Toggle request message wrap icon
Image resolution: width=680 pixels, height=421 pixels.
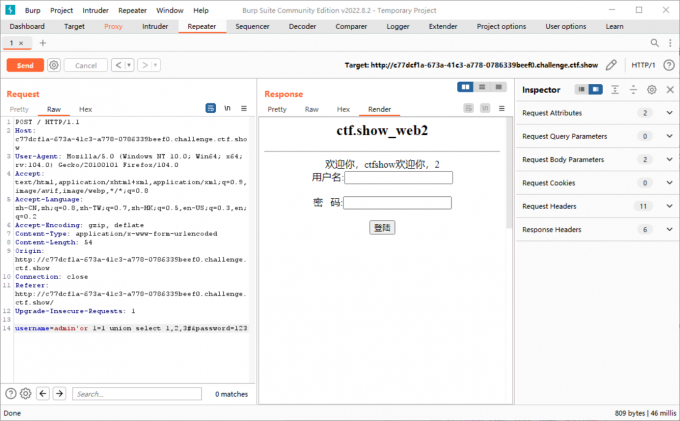[210, 108]
